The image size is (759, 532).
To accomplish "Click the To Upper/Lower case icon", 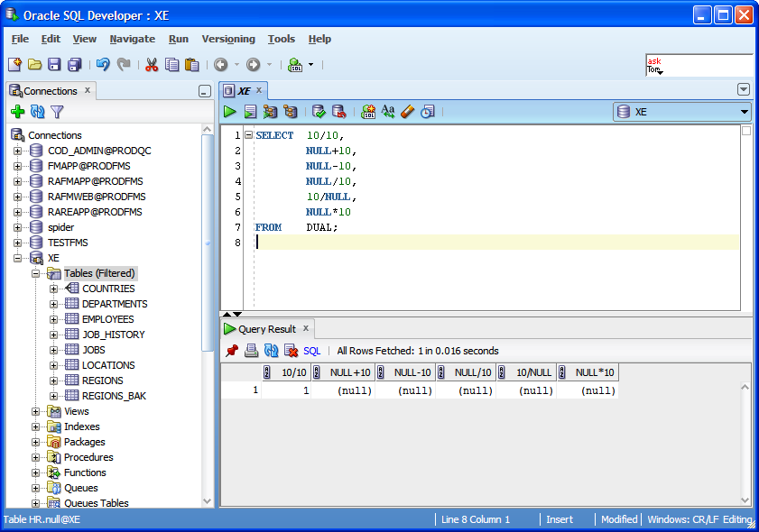I will click(x=388, y=112).
